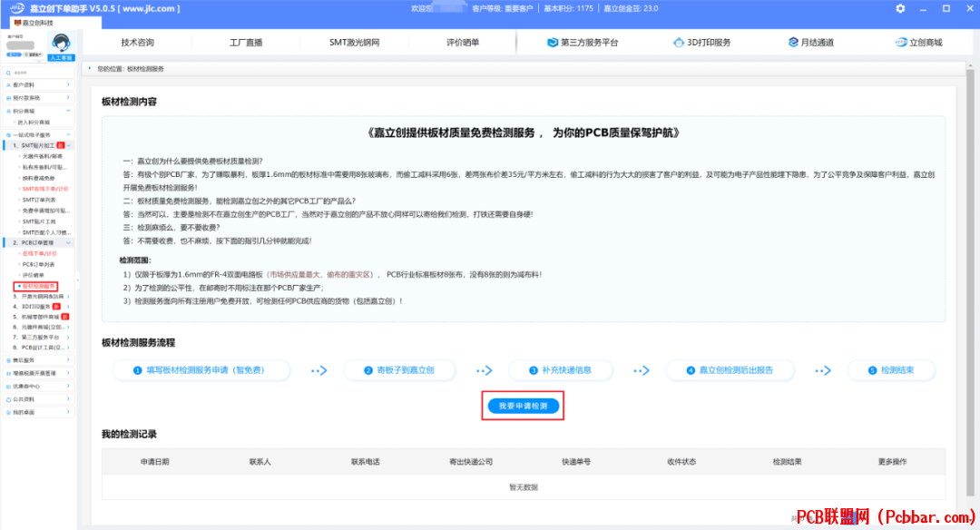Collapse the SMT贴片加工 group chevron
The height and width of the screenshot is (530, 980).
[69, 145]
